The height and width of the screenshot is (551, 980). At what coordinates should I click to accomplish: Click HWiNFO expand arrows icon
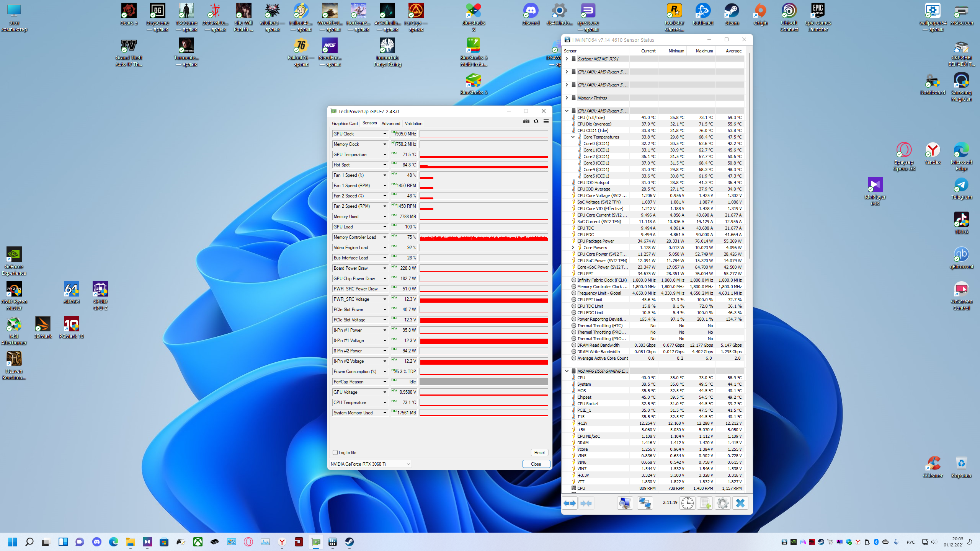point(570,503)
